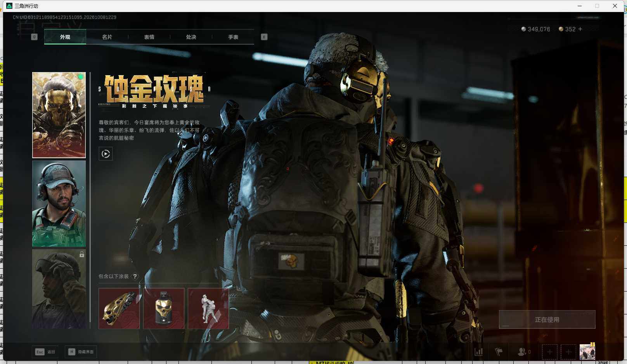Add currency with the plus icon
Screen dimensions: 627x364
[580, 29]
